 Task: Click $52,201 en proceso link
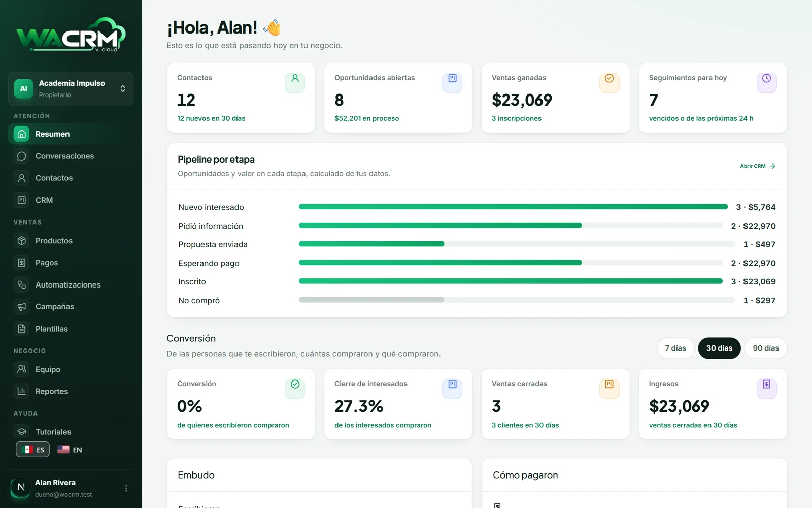[366, 118]
